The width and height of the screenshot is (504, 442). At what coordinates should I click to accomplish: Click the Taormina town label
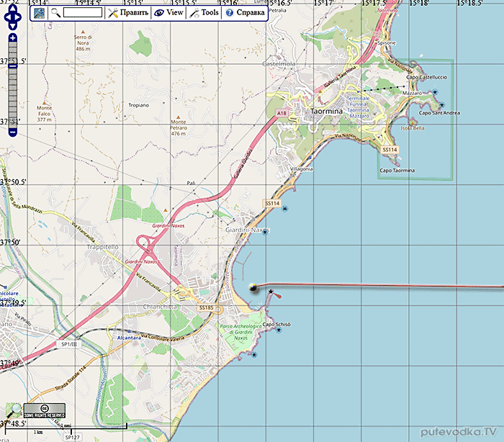[x=326, y=112]
